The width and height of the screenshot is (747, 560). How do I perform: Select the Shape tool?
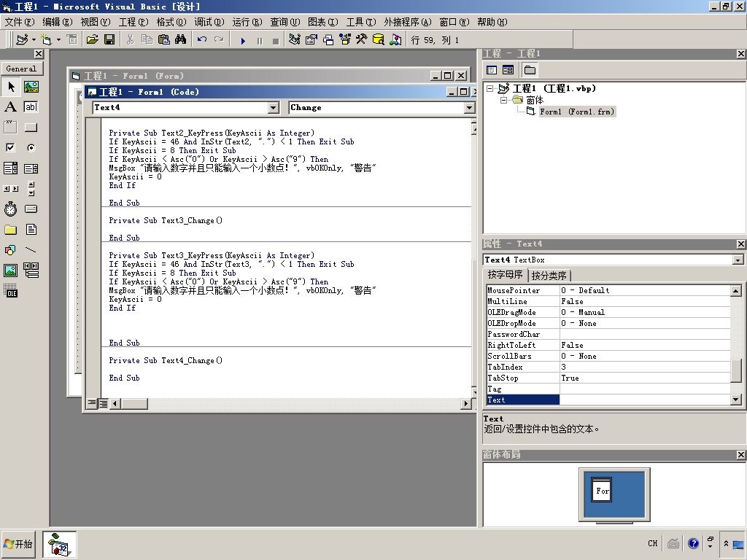(x=10, y=250)
